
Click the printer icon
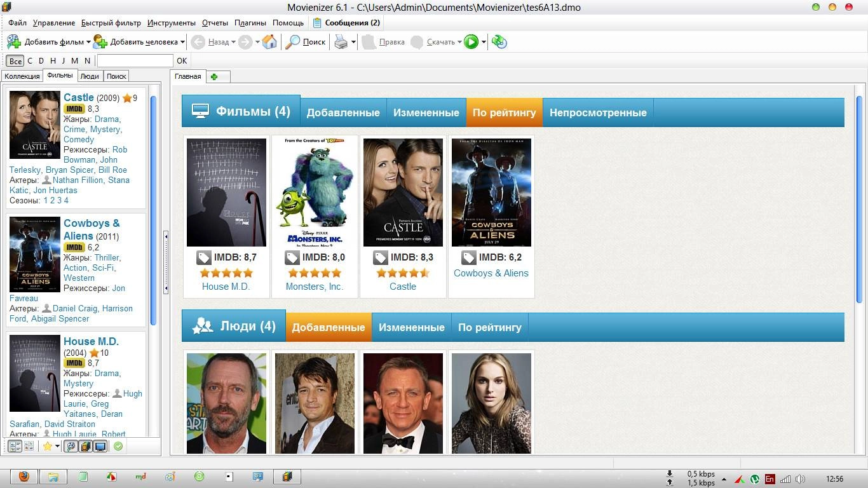(341, 42)
